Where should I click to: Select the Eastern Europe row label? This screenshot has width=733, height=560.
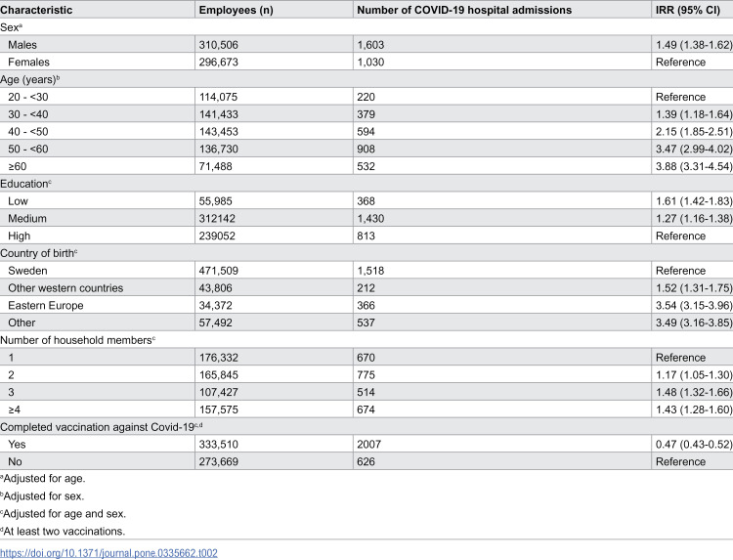click(x=46, y=305)
